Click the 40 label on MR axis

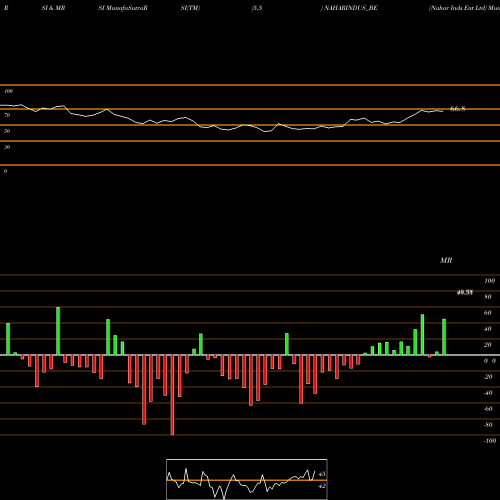[487, 329]
